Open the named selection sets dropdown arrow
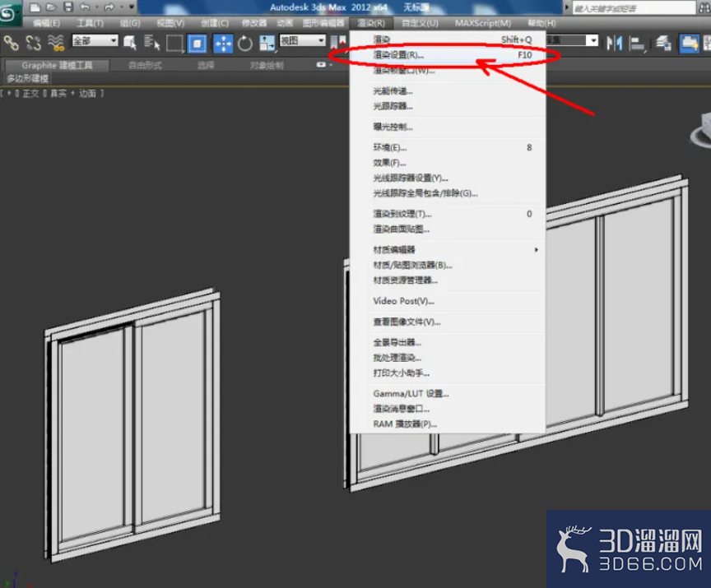Screen dimensions: 711x588 [592, 41]
